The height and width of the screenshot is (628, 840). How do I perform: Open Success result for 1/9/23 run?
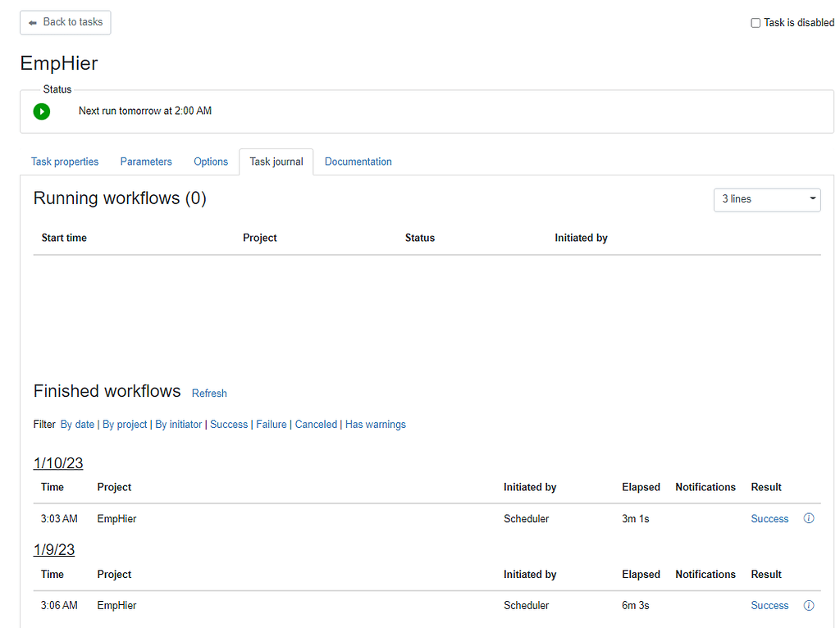click(x=769, y=606)
